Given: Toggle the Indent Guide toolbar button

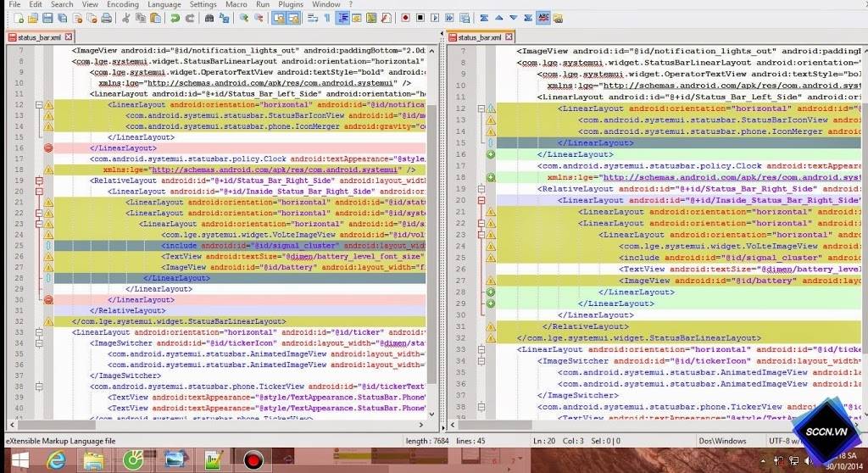Looking at the screenshot, I should [342, 19].
